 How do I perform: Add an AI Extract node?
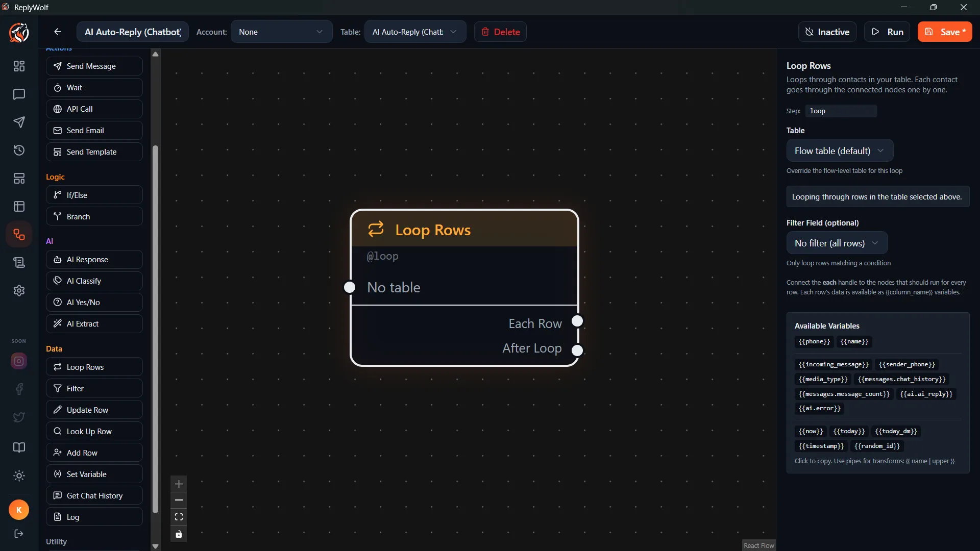(94, 324)
